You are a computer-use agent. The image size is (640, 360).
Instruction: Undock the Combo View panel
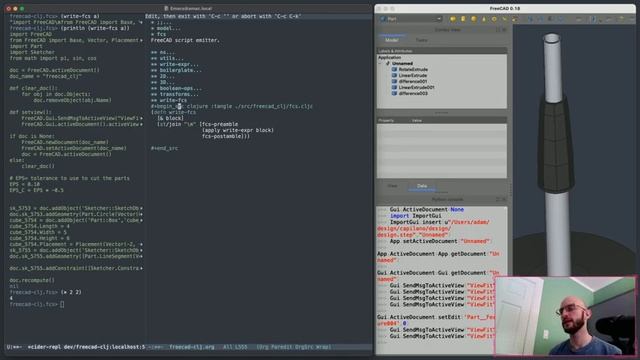(498, 30)
